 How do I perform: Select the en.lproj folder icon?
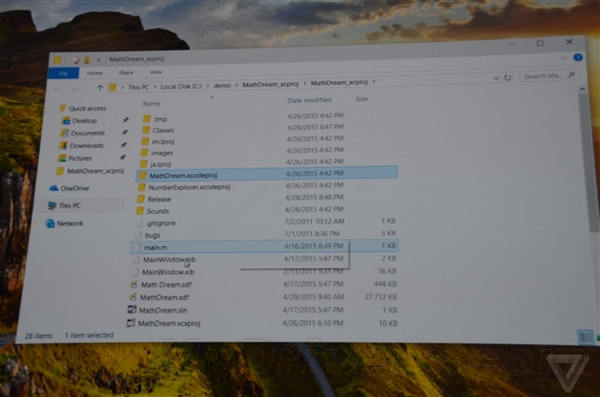pyautogui.click(x=145, y=141)
